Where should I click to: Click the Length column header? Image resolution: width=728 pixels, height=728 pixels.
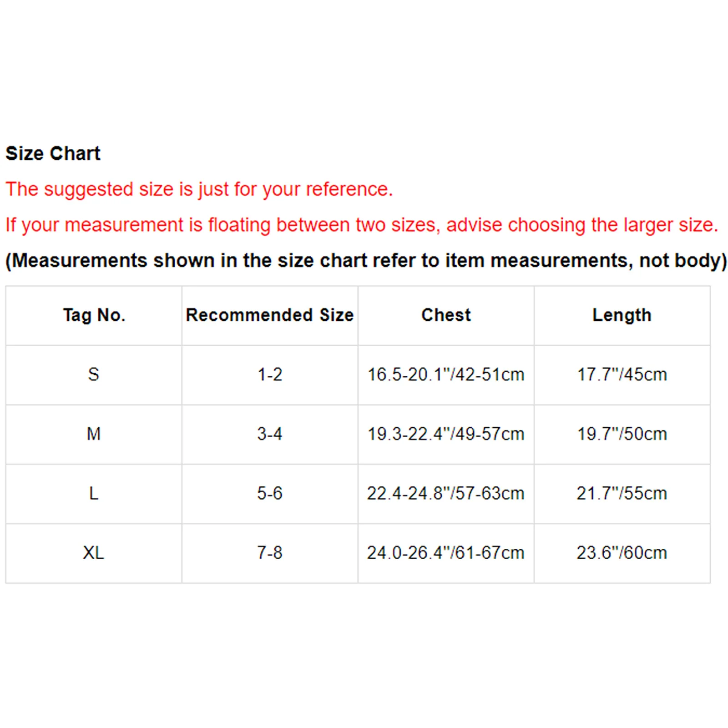[622, 315]
